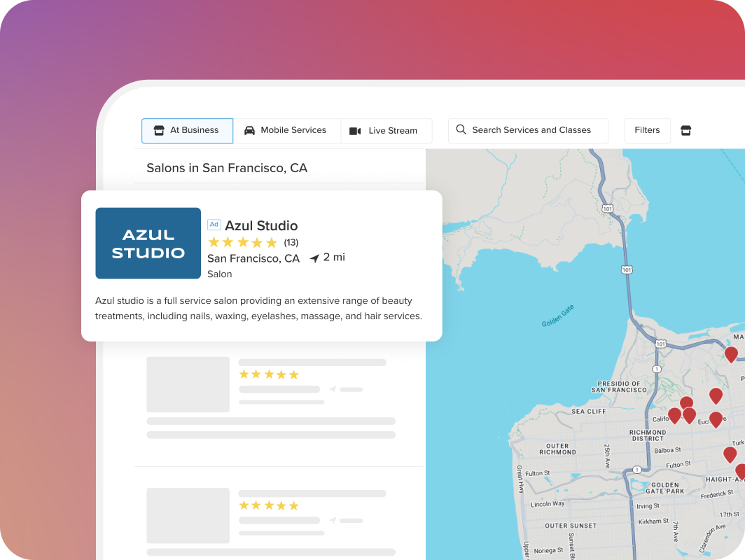This screenshot has height=560, width=745.
Task: Click the location arrow beside 2 mi
Action: point(314,258)
